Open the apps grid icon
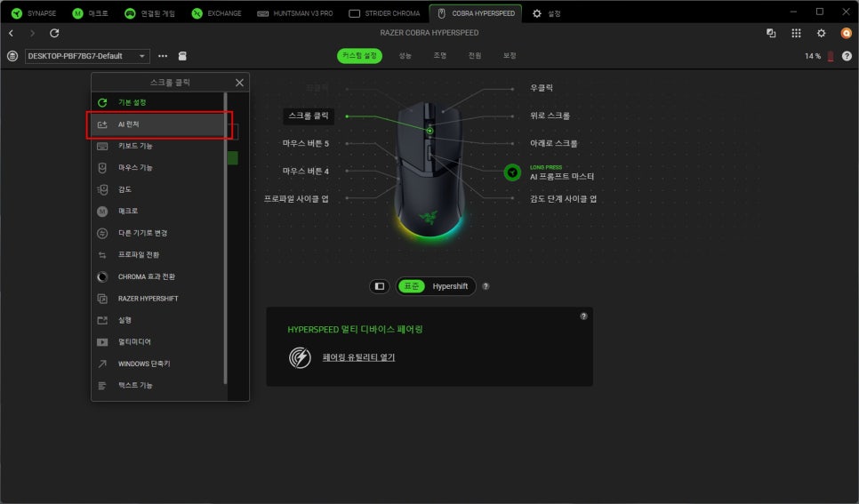Viewport: 859px width, 504px height. [796, 34]
